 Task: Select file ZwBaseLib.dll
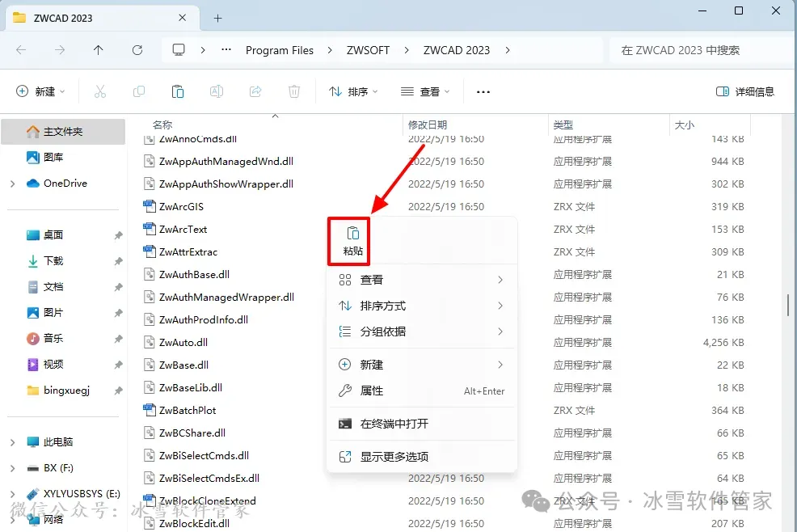[x=191, y=388]
